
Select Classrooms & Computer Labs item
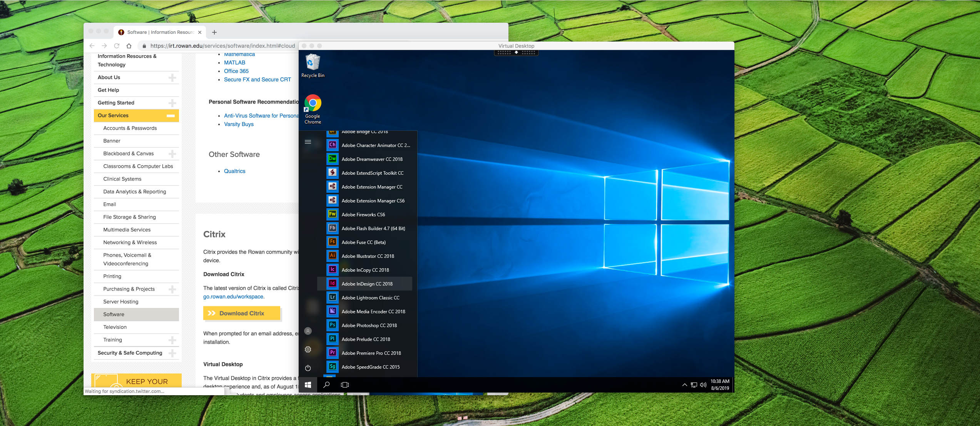pos(136,166)
